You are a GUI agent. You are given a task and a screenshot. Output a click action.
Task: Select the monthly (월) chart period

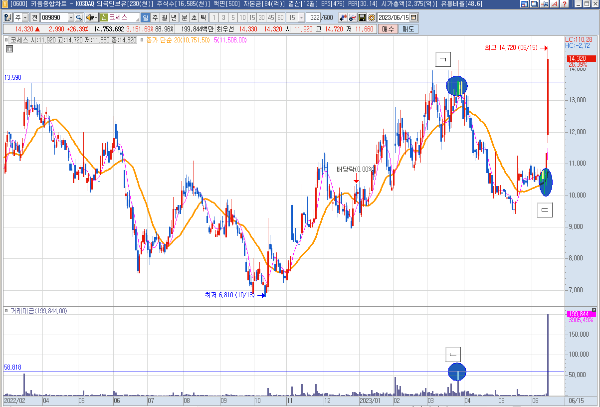(164, 18)
